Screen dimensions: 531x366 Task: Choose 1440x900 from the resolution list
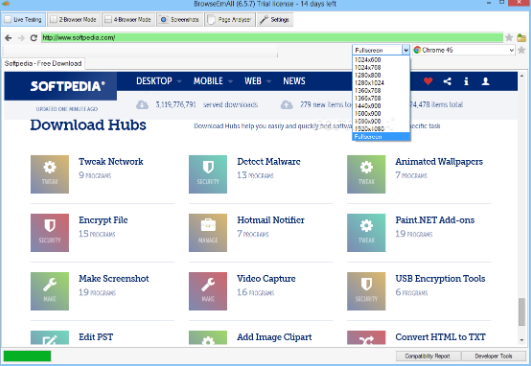381,106
